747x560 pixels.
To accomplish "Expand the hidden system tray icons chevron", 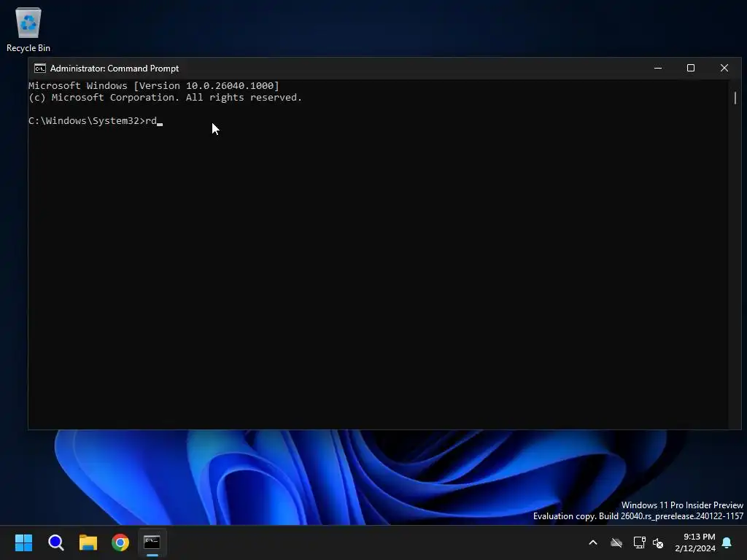I will 593,542.
